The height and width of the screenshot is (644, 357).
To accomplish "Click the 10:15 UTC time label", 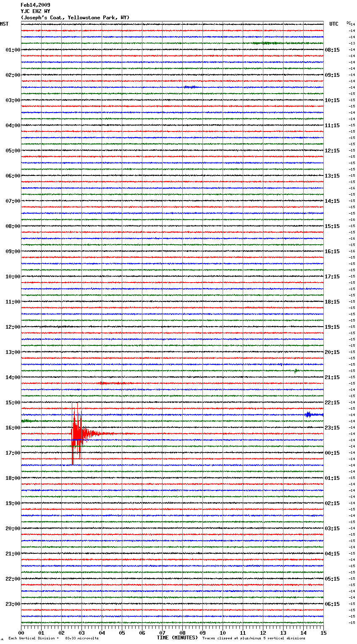I will click(332, 100).
